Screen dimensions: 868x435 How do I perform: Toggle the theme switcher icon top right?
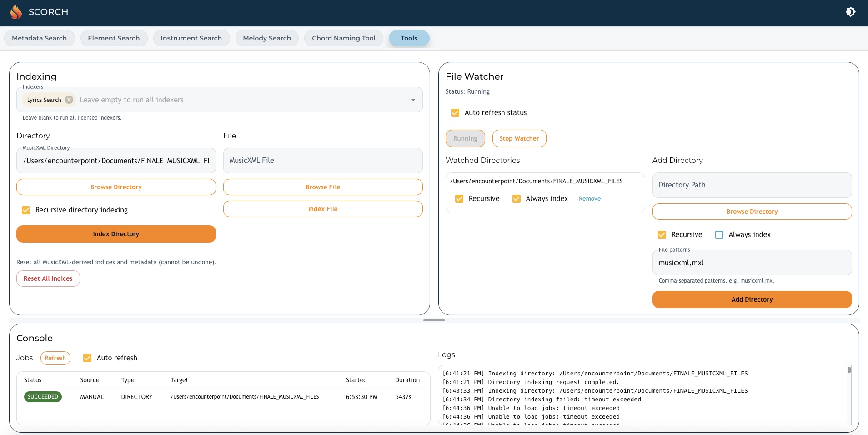(x=852, y=12)
